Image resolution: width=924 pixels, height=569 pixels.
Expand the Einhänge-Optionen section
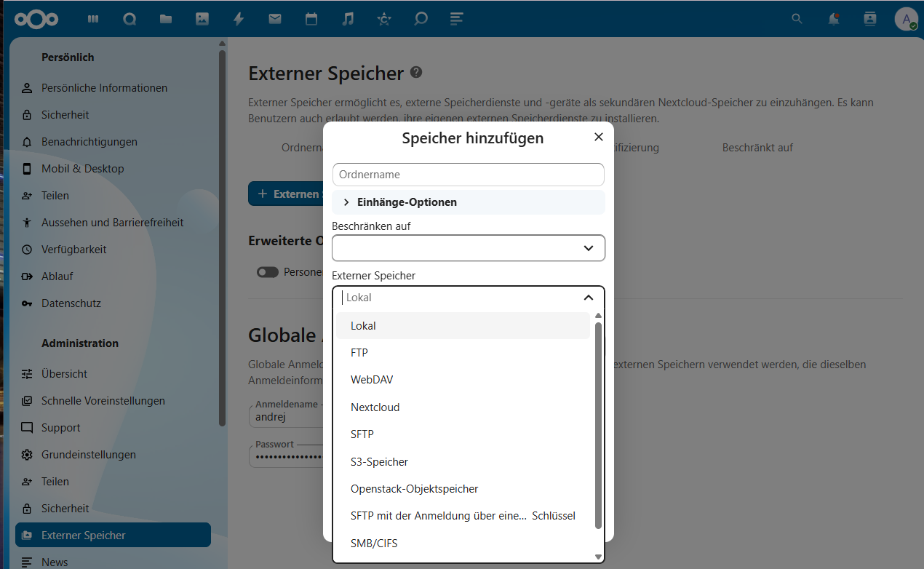(x=469, y=202)
